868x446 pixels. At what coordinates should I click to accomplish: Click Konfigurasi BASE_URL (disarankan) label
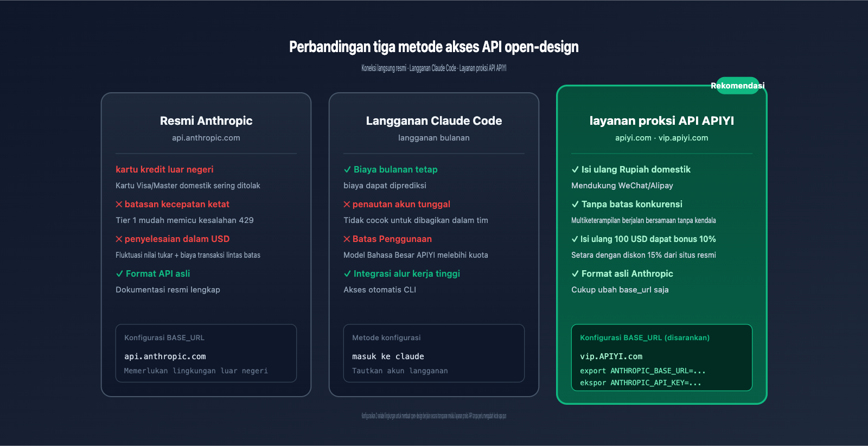(644, 338)
